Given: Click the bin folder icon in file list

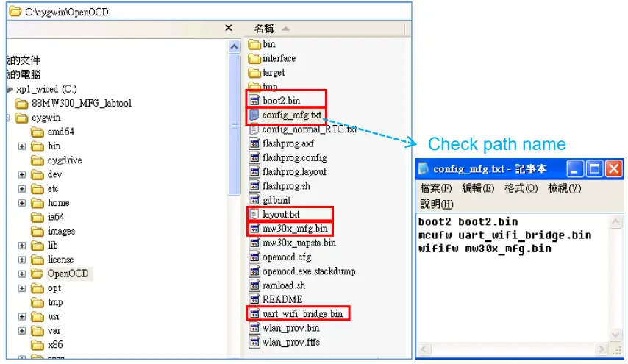Looking at the screenshot, I should point(254,44).
